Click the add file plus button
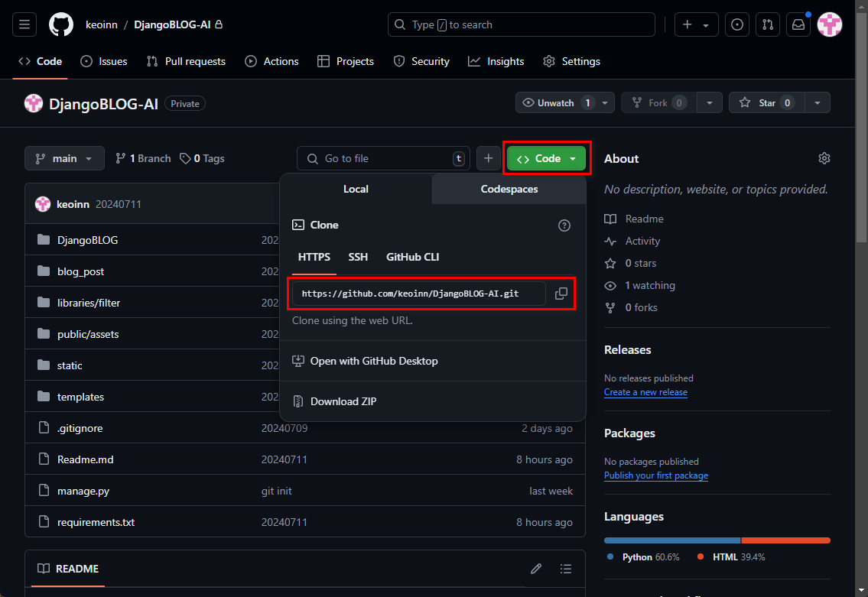The height and width of the screenshot is (597, 868). tap(488, 158)
